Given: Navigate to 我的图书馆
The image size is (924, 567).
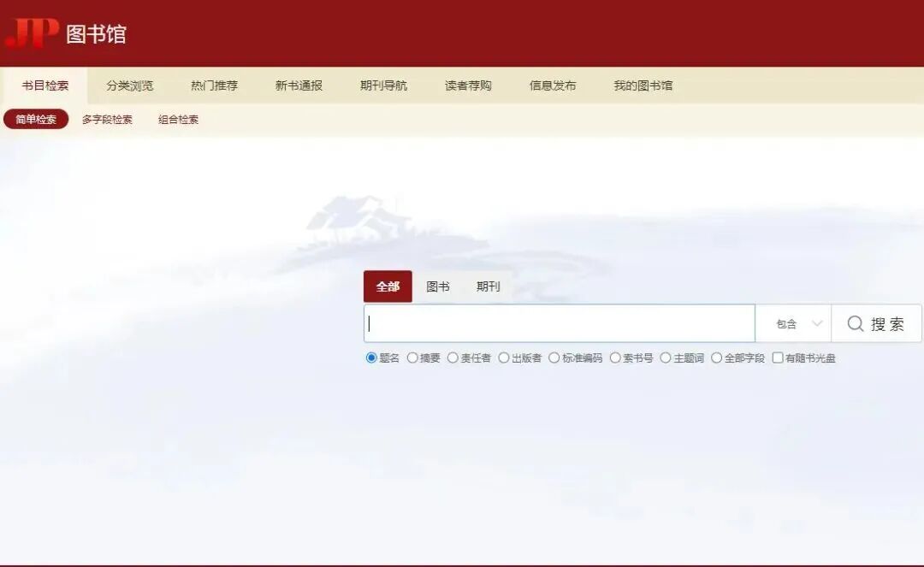Looking at the screenshot, I should (643, 86).
